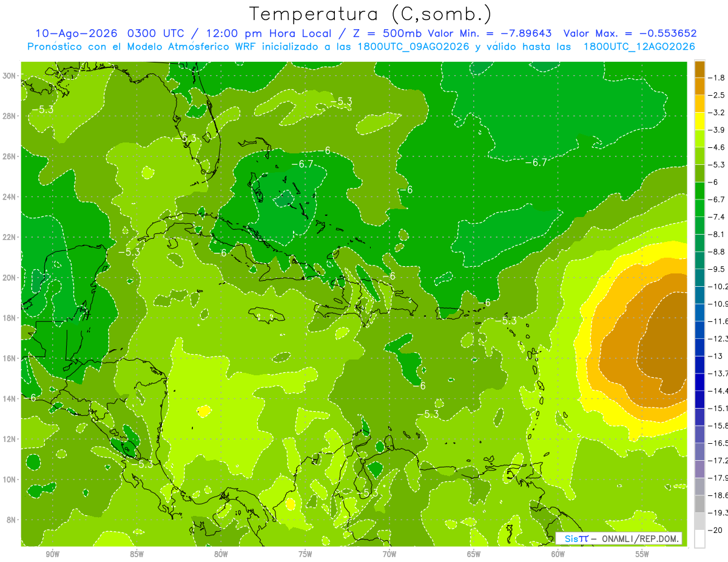
Task: Click the "26N" latitude label
Action: (x=10, y=156)
